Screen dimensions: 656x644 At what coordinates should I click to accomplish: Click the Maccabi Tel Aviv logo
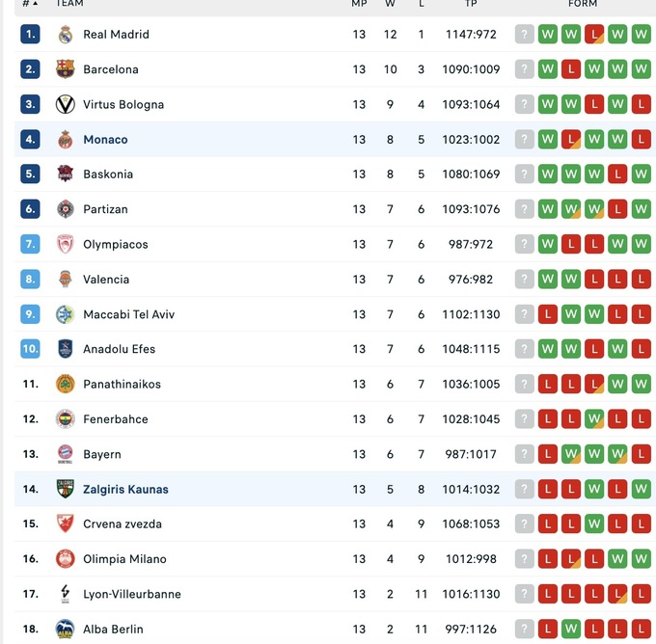pos(65,314)
